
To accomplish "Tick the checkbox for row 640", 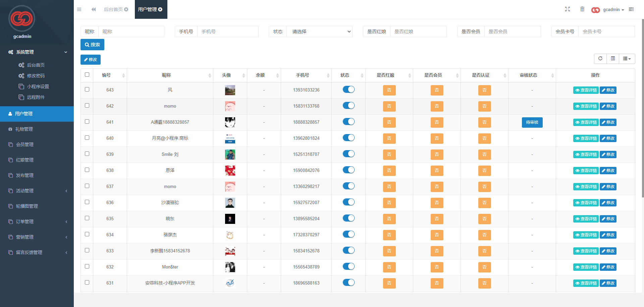I will 87,138.
